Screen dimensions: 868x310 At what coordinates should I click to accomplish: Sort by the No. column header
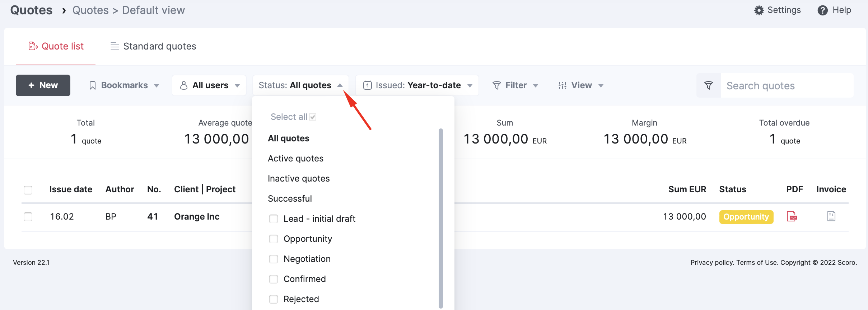[154, 189]
